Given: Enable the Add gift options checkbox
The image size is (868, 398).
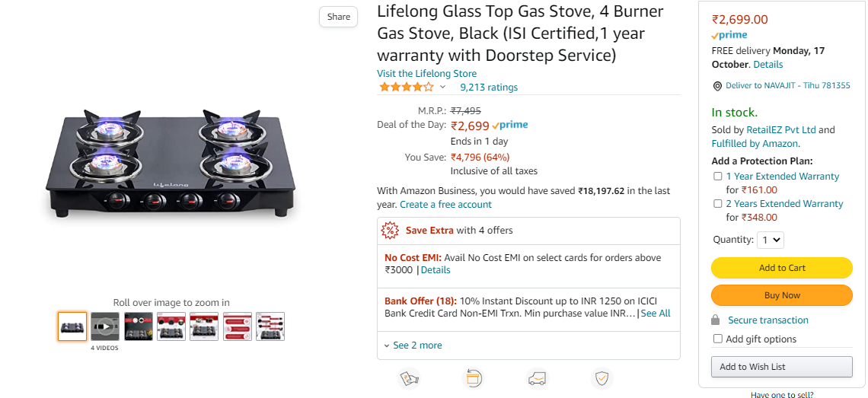Looking at the screenshot, I should point(717,339).
